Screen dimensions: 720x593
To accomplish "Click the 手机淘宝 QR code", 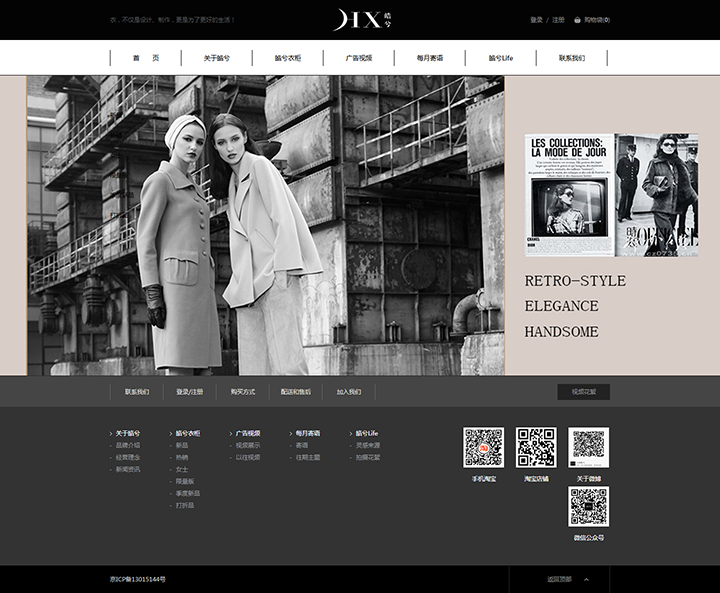I will (483, 448).
